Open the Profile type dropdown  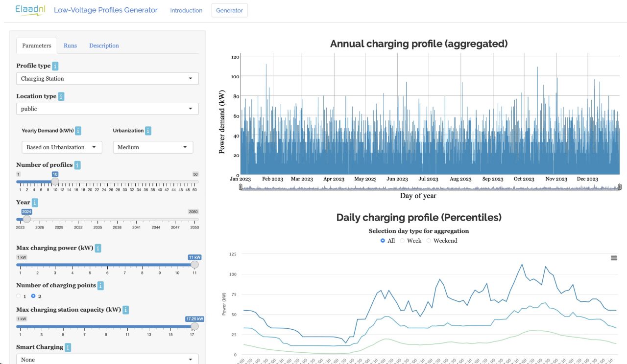(x=107, y=78)
